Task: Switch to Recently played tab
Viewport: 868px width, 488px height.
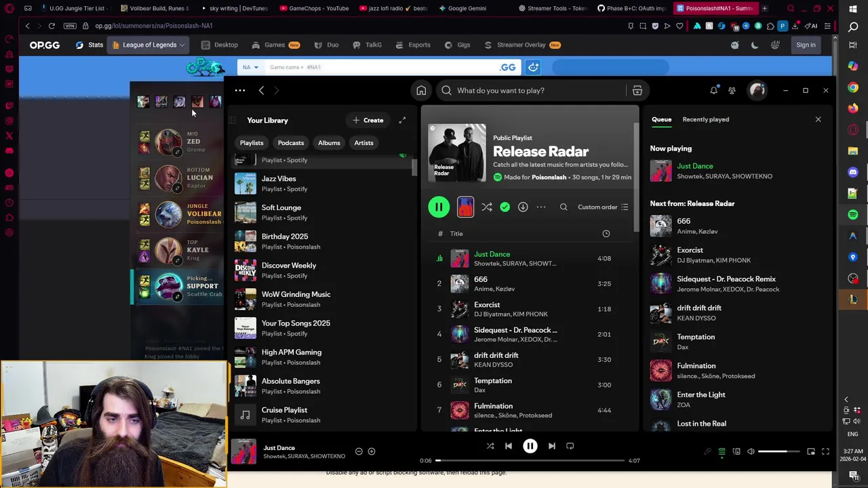Action: point(706,119)
